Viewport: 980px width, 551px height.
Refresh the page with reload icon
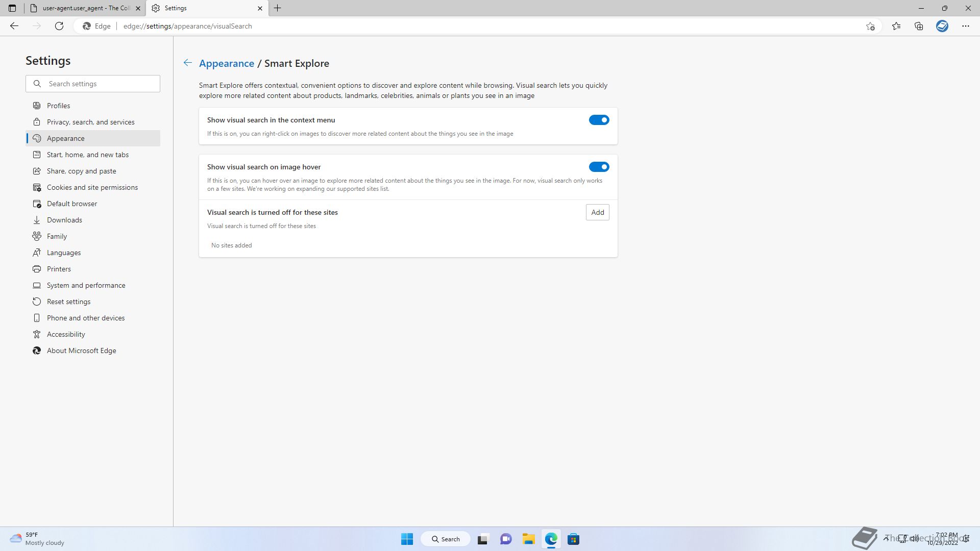coord(59,26)
